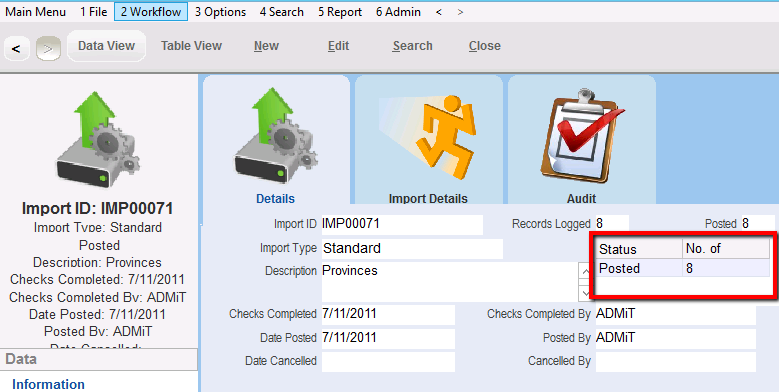Click the Status column header
779x392 pixels.
click(x=639, y=249)
